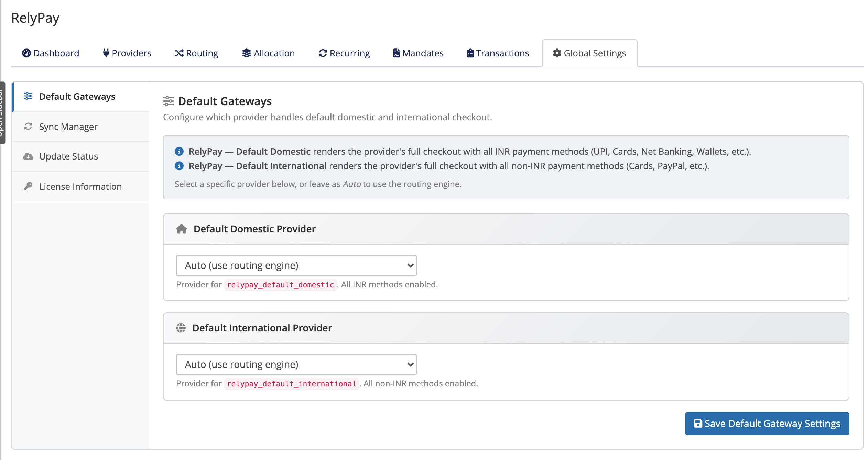The width and height of the screenshot is (868, 460).
Task: Click the info icon for Default International note
Action: tap(179, 166)
